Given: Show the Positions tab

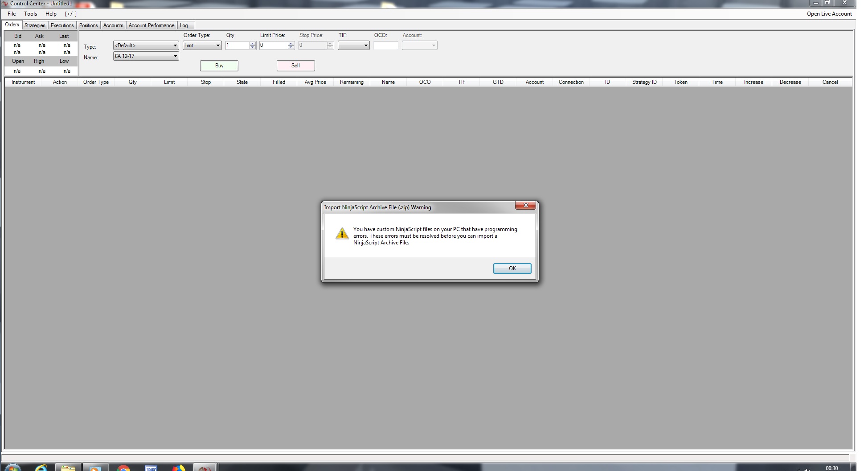Looking at the screenshot, I should point(88,25).
